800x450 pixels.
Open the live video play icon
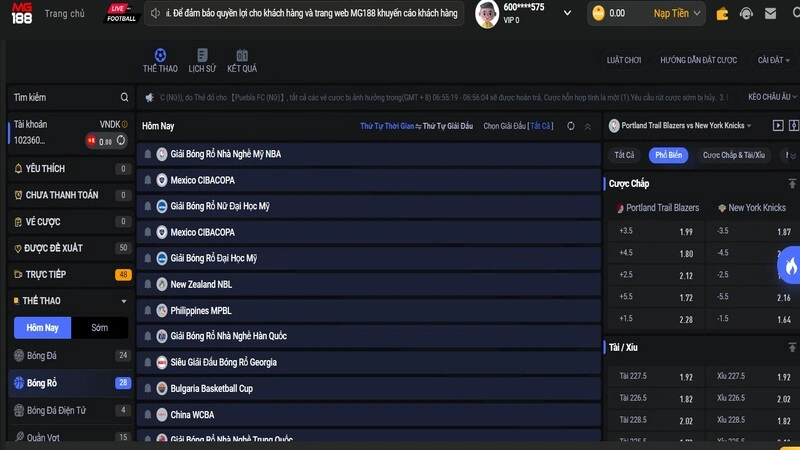click(778, 126)
